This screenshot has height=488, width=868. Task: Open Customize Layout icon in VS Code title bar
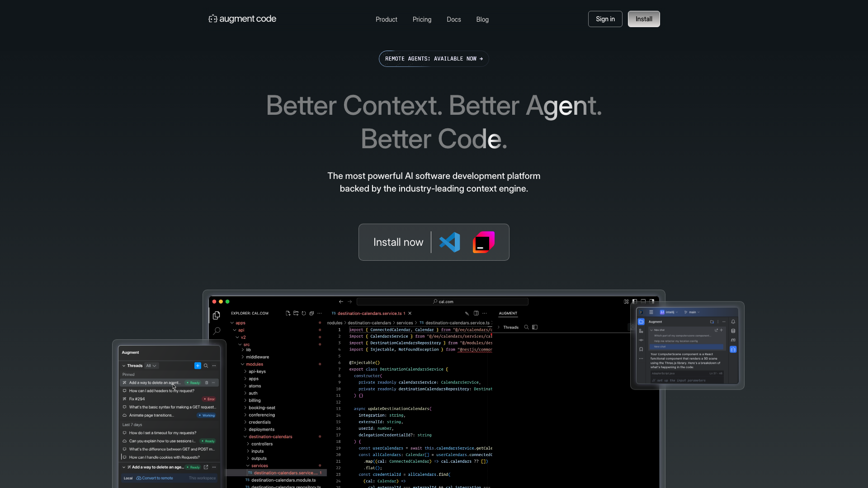coord(626,301)
